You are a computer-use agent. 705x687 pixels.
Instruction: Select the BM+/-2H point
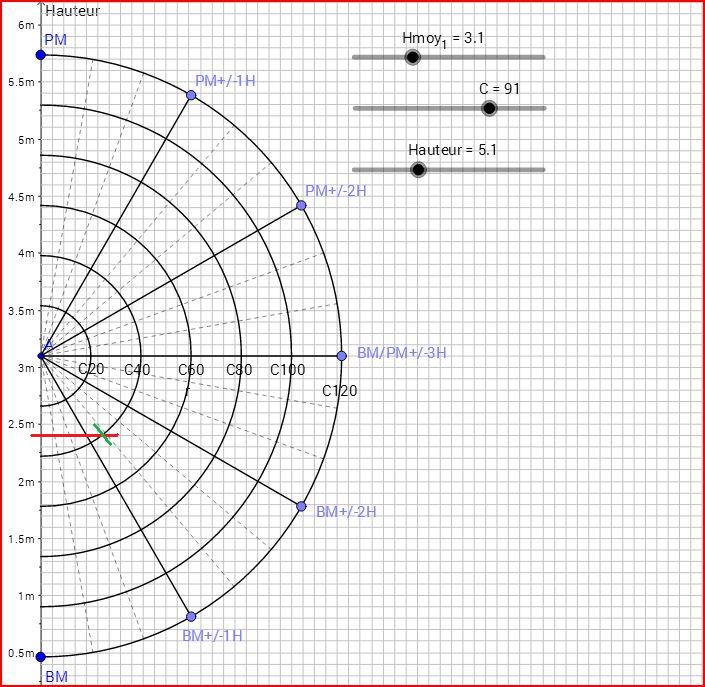click(x=301, y=506)
